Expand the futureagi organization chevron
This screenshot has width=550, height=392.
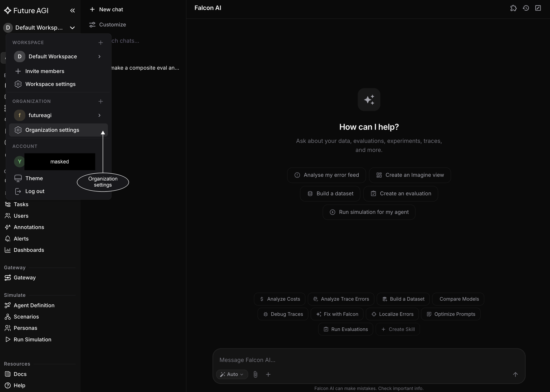tap(100, 115)
